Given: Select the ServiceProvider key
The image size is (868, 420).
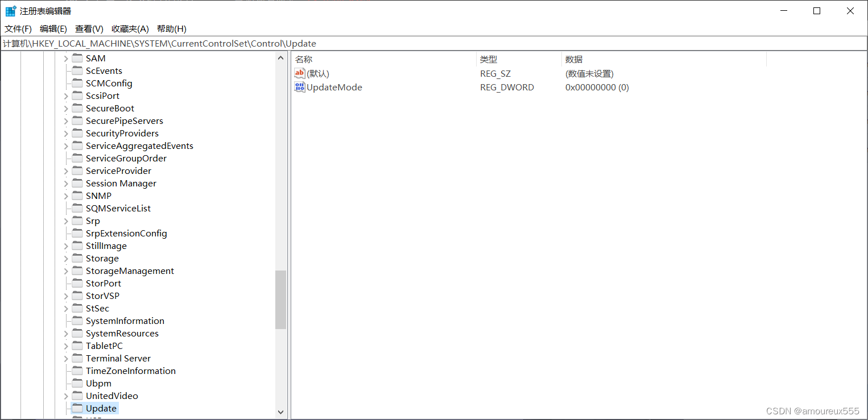Looking at the screenshot, I should [118, 171].
